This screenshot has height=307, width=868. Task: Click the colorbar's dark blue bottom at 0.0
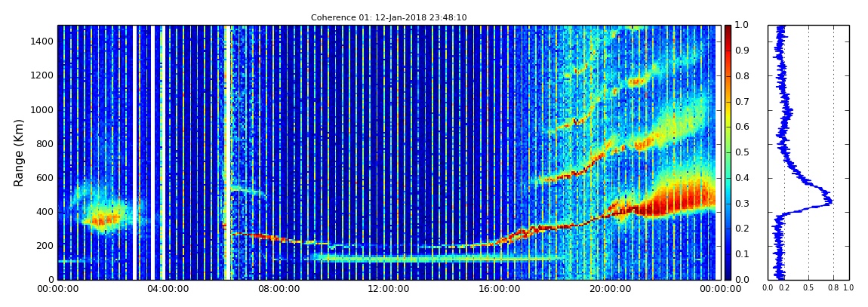point(728,277)
